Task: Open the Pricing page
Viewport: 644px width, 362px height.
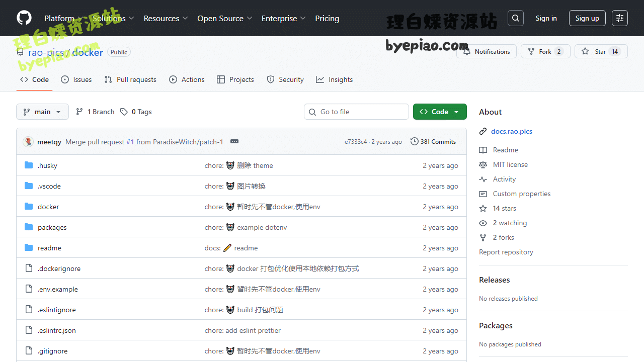Action: (327, 18)
